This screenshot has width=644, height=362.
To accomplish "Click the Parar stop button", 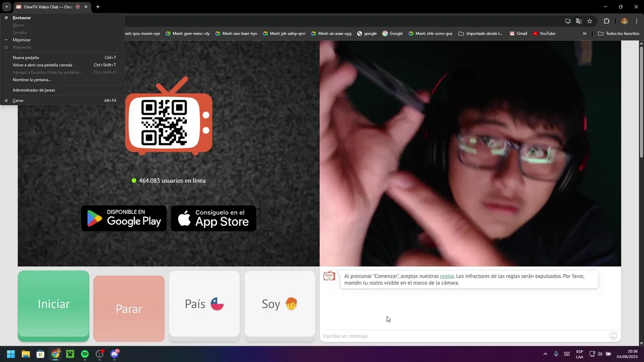I will coord(129,309).
